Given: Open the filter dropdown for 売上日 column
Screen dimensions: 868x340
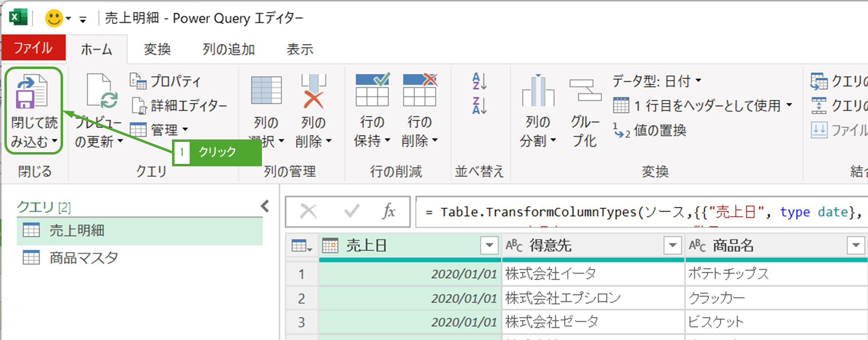Looking at the screenshot, I should point(489,245).
